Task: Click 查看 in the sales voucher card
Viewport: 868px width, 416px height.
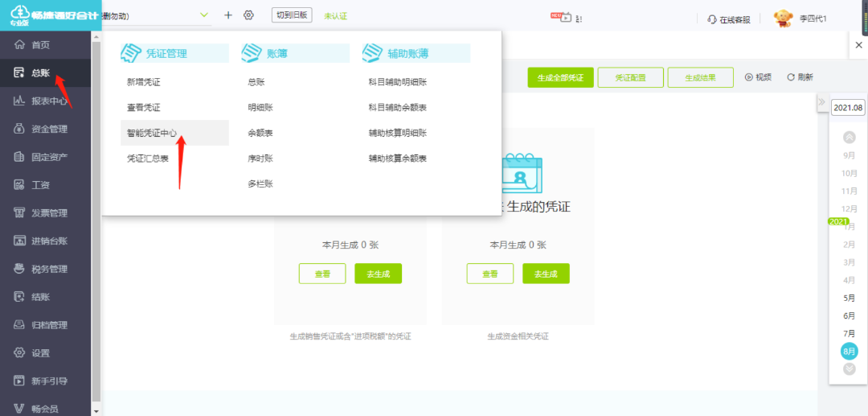Action: [323, 274]
